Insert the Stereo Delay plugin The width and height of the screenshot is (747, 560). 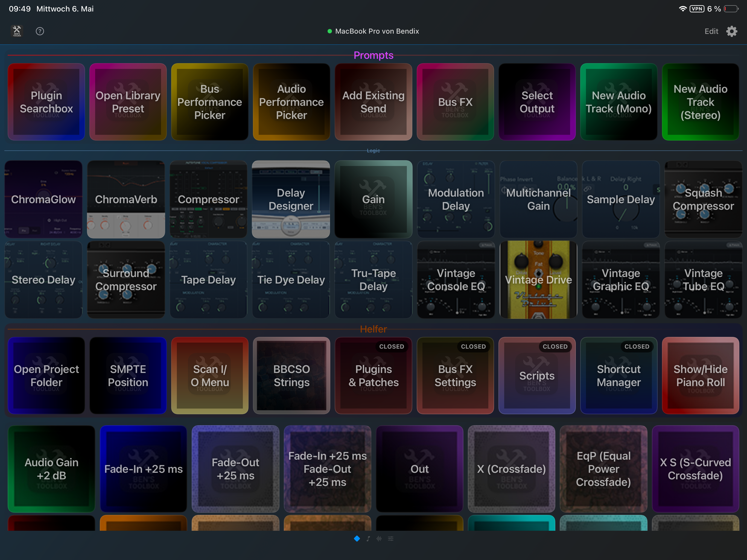click(43, 280)
